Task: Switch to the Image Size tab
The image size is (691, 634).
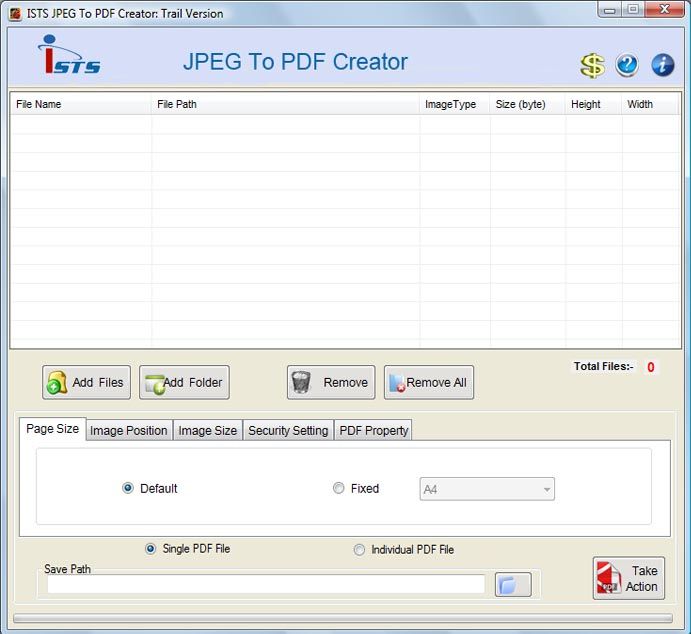Action: 208,430
